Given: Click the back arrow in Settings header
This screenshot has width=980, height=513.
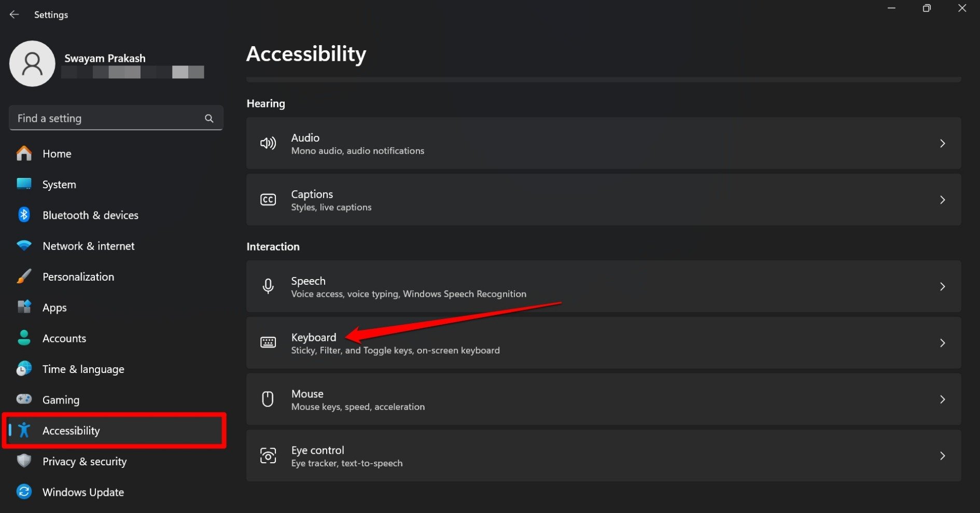Looking at the screenshot, I should point(14,15).
